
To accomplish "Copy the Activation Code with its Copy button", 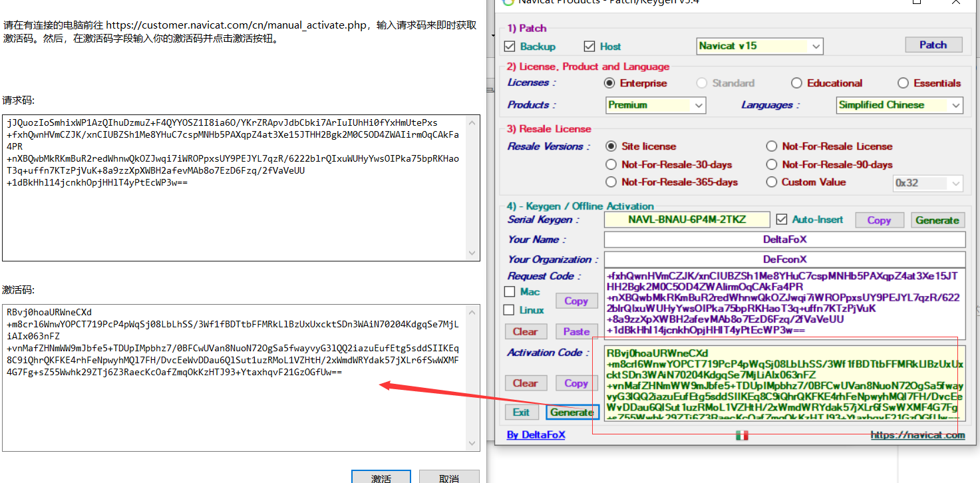I will tap(576, 383).
